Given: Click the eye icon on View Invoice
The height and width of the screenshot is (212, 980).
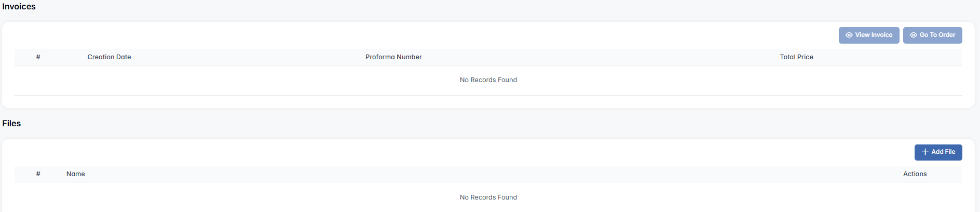Looking at the screenshot, I should [849, 35].
